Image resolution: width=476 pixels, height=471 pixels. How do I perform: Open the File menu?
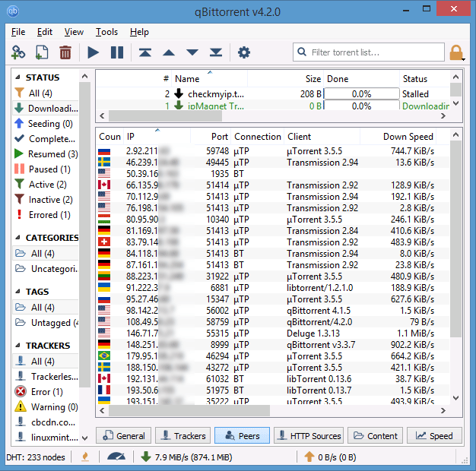pyautogui.click(x=18, y=32)
